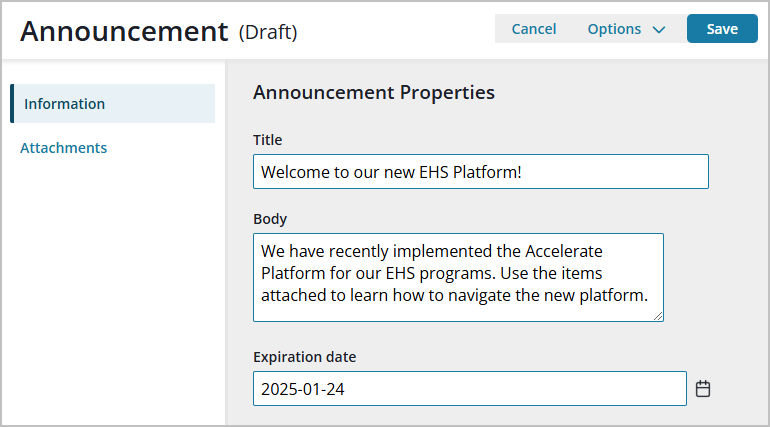Click the (Draft) status text
This screenshot has width=770, height=427.
click(268, 32)
